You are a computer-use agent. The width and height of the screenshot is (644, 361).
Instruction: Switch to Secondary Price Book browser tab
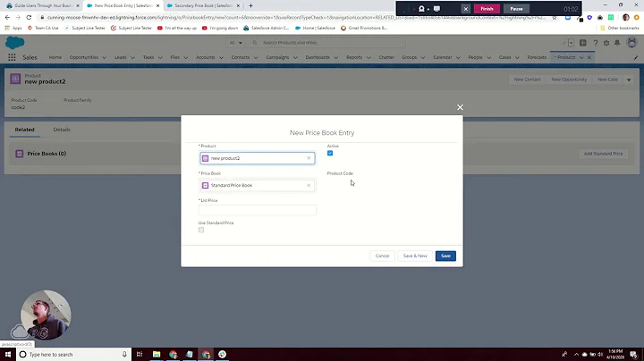click(x=203, y=5)
